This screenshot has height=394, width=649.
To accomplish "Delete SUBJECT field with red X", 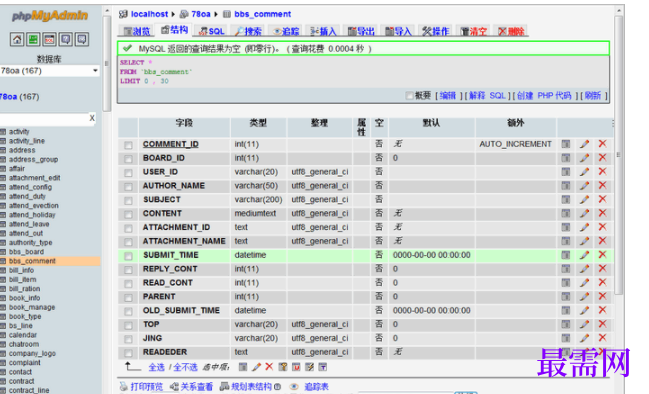I will (x=602, y=199).
